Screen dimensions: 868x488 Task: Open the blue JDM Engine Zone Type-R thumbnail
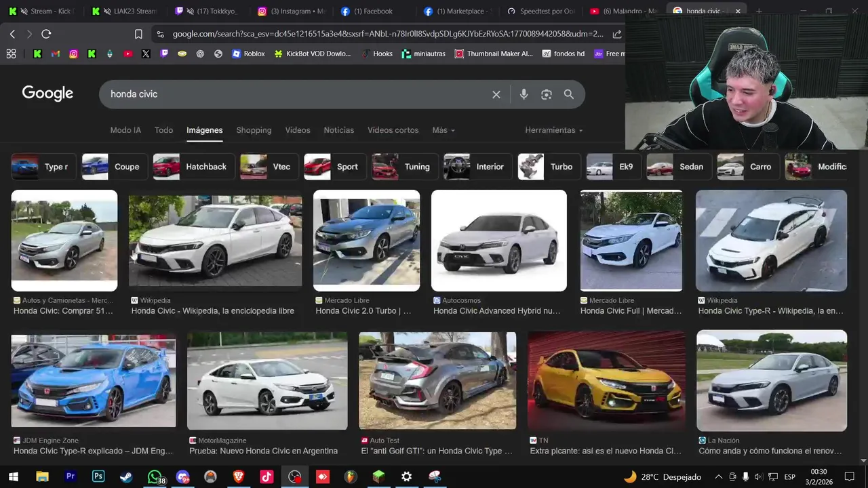pyautogui.click(x=94, y=381)
